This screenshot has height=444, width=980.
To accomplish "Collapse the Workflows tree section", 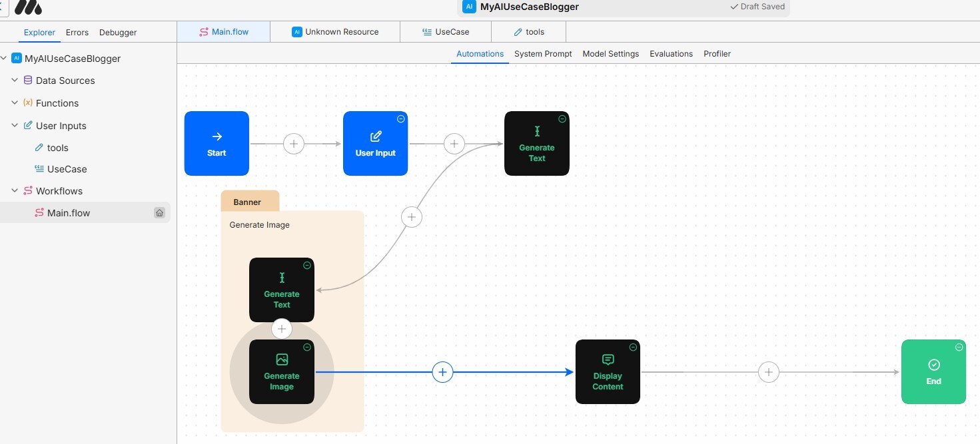I will [x=15, y=191].
